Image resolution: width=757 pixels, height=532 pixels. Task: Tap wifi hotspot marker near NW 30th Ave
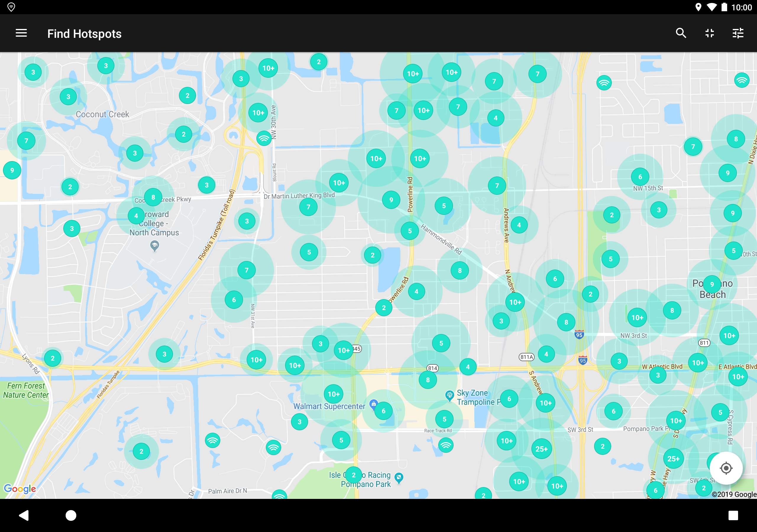coord(264,138)
